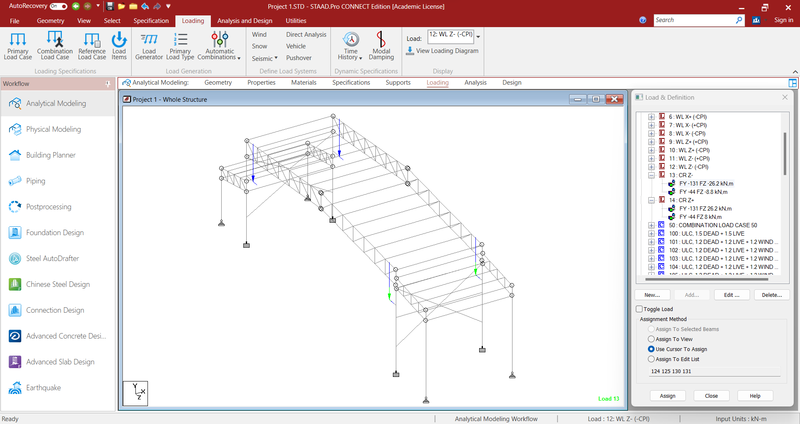Switch to the Specification ribbon tab
Screen dimensions: 800x424
pos(151,21)
